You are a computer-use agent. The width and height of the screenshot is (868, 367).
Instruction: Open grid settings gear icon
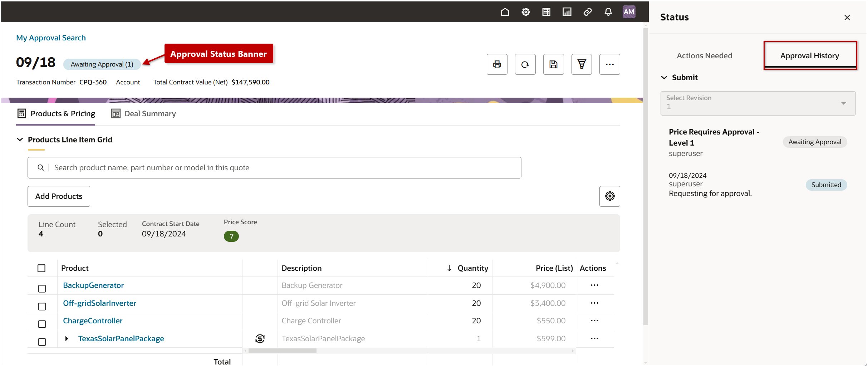click(x=609, y=196)
